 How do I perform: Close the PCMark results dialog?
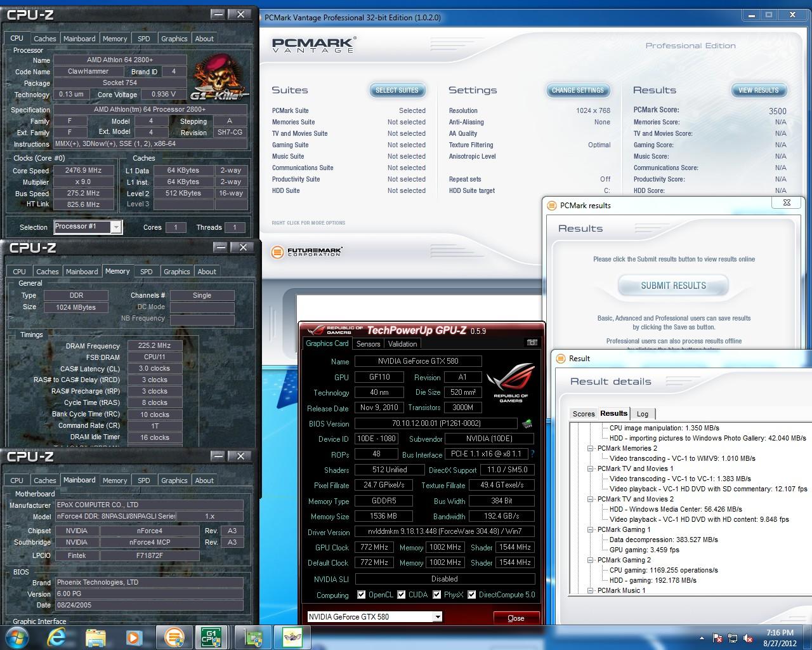coord(787,203)
